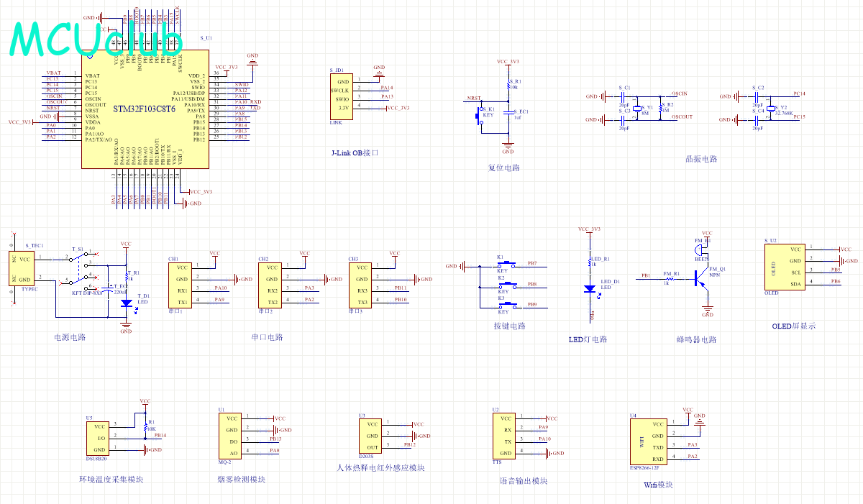Select the CH3 serial port header
Viewport: 863px width, 504px height.
(x=362, y=285)
